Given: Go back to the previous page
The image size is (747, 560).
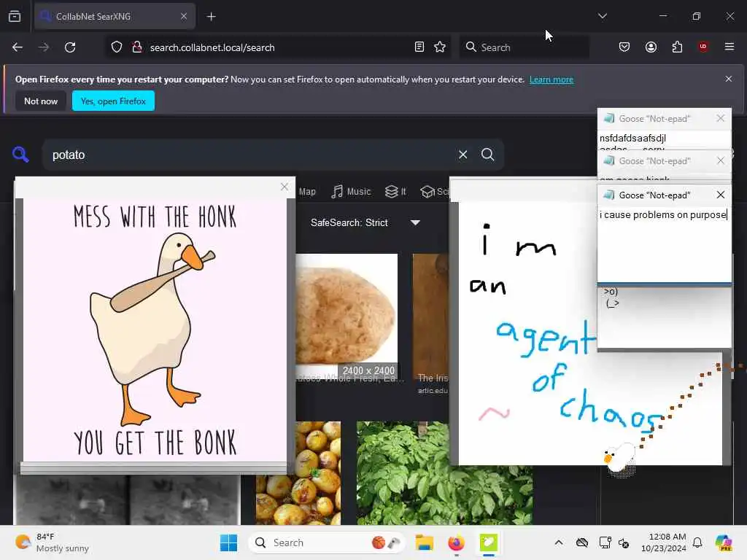Looking at the screenshot, I should [18, 47].
